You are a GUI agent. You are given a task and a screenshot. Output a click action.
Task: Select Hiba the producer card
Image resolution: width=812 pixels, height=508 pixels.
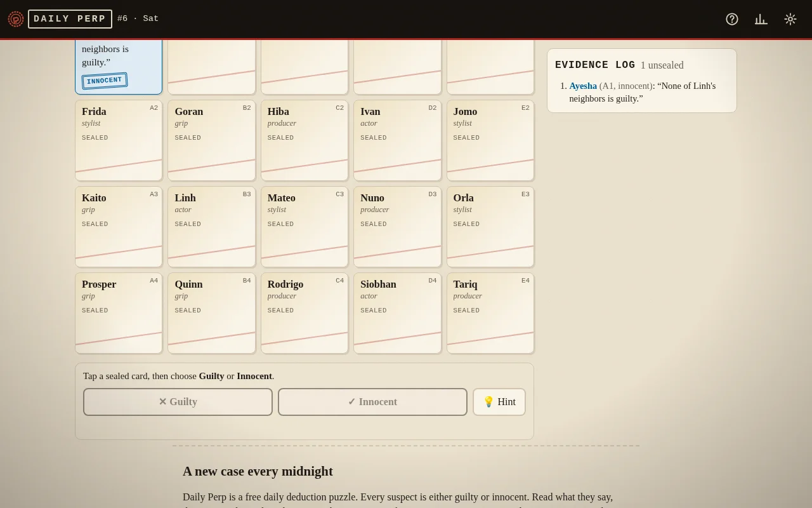(x=304, y=140)
